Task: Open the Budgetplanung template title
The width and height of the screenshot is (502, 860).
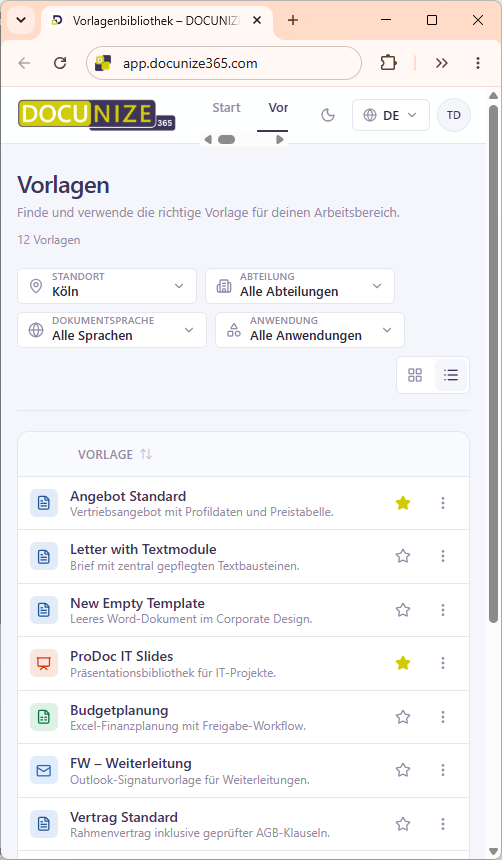Action: (119, 710)
